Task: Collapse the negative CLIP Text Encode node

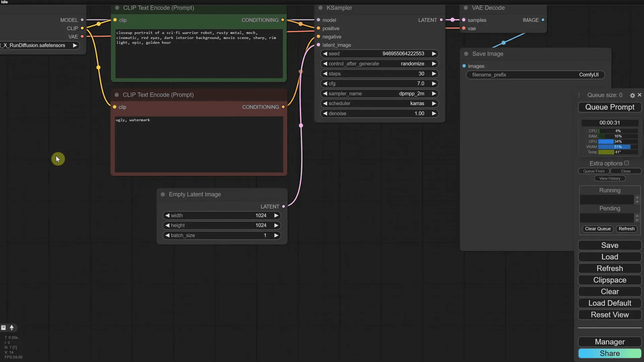Action: click(x=117, y=95)
